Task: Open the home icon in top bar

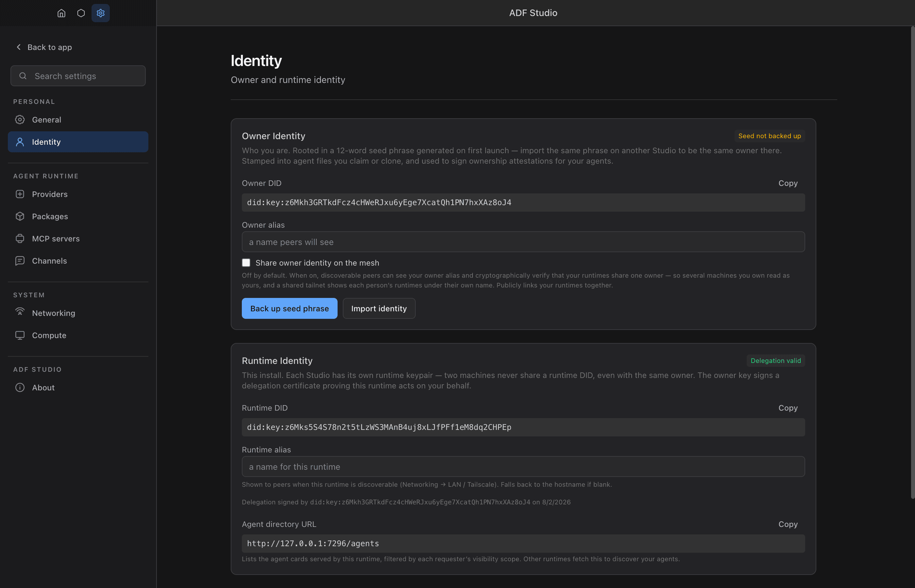Action: pyautogui.click(x=61, y=13)
